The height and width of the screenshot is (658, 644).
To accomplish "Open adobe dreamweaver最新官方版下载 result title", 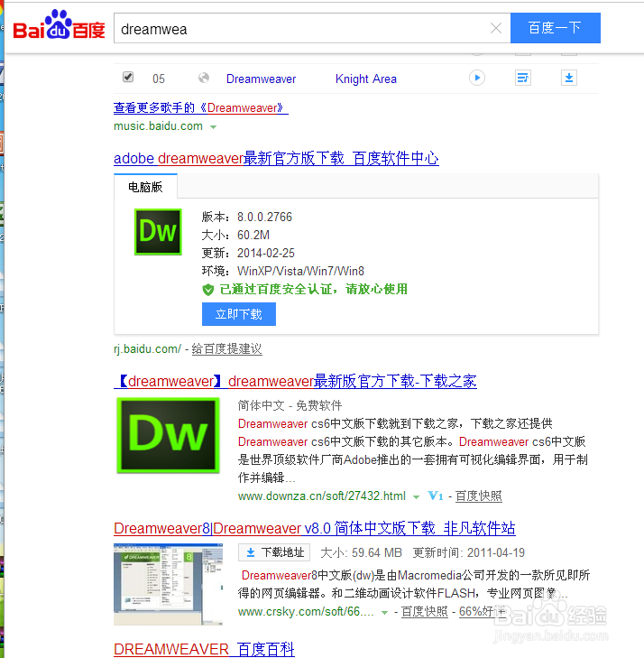I will click(276, 158).
